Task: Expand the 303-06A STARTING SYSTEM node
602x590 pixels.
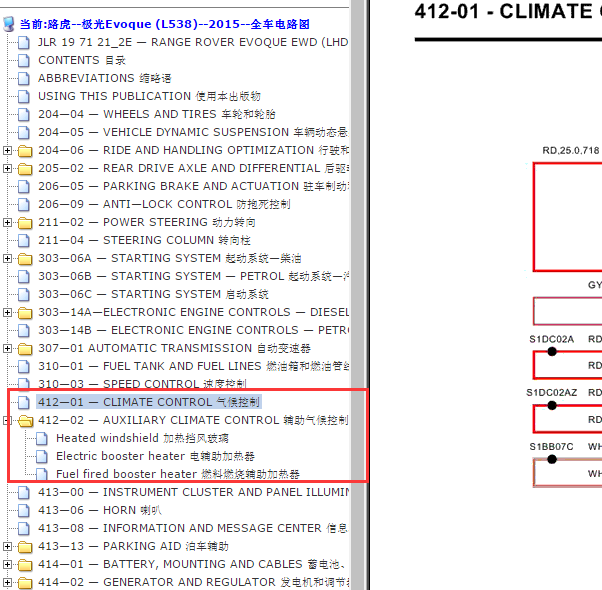Action: point(7,258)
